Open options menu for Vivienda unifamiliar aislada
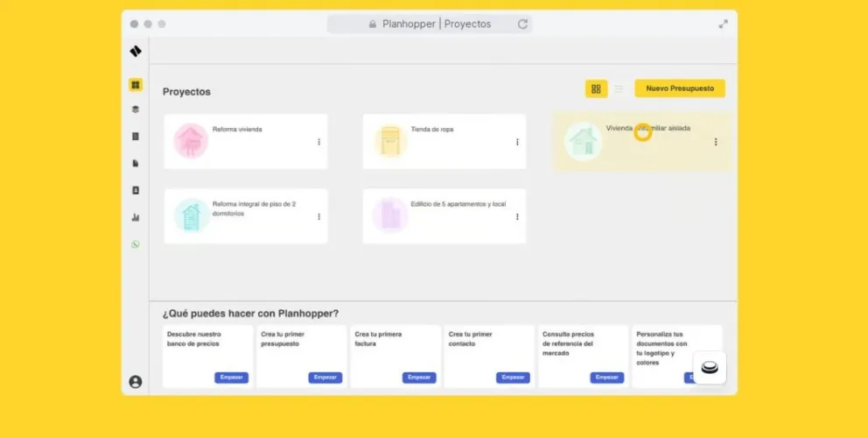 716,142
